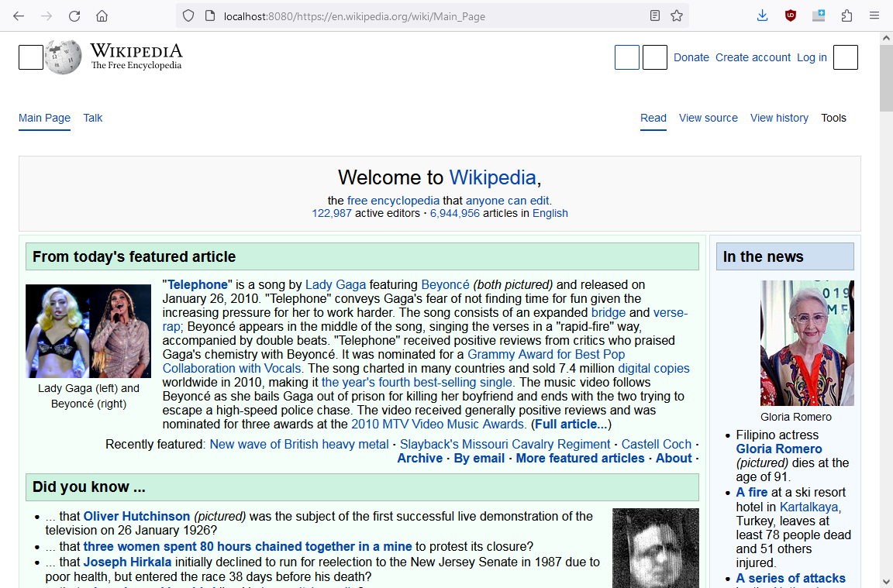The height and width of the screenshot is (588, 893).
Task: Open the Lady Gaga and Beyoncé photo
Action: (x=88, y=332)
